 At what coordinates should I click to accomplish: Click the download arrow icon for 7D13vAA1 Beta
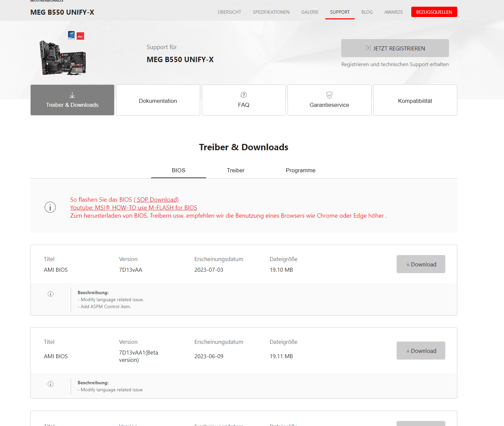coord(408,351)
